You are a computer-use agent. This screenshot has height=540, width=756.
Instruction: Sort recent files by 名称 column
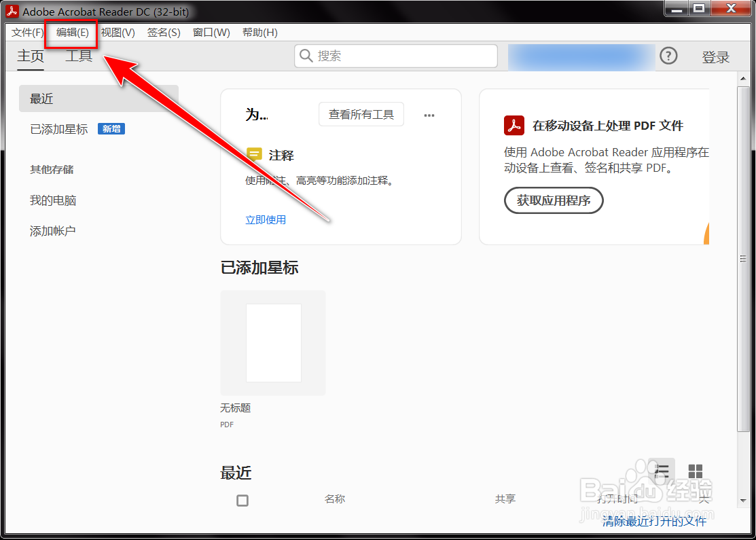(x=335, y=499)
